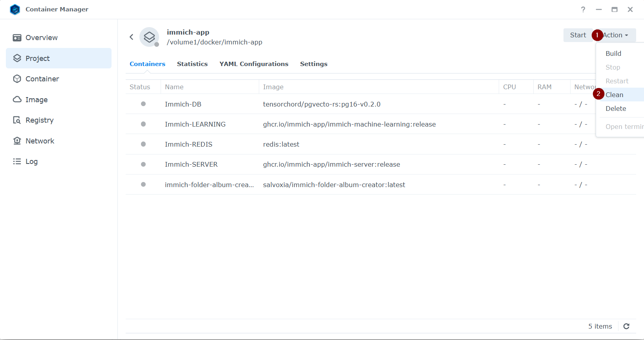Screen dimensions: 644x340
Task: Click the Container Manager app logo
Action: pos(15,9)
